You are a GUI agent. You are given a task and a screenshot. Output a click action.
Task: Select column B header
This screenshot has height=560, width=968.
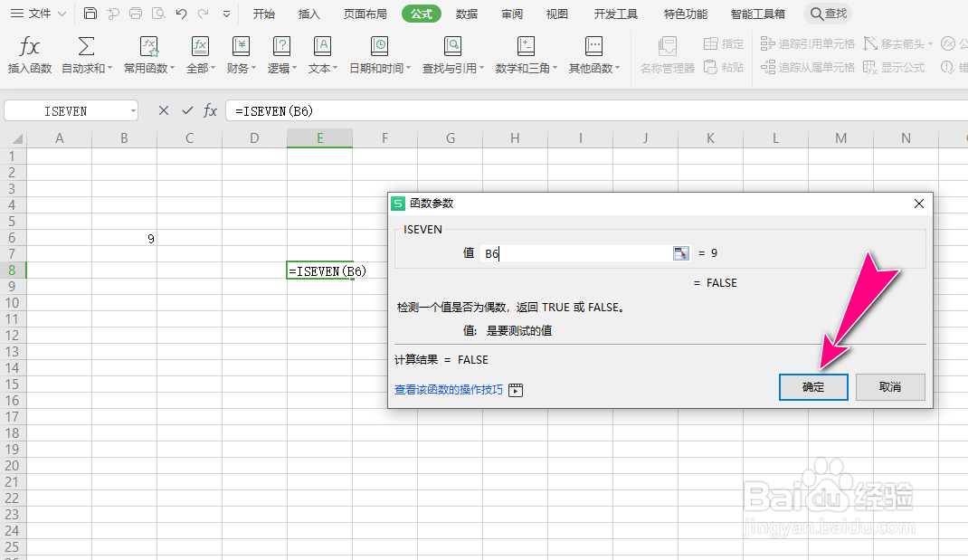[124, 138]
